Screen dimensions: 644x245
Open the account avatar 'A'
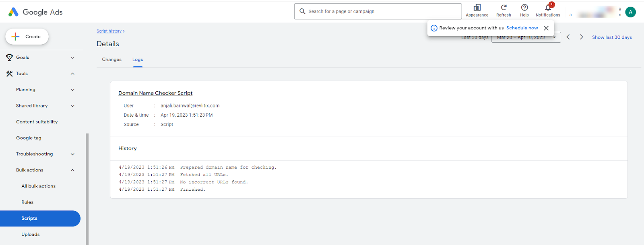tap(631, 12)
